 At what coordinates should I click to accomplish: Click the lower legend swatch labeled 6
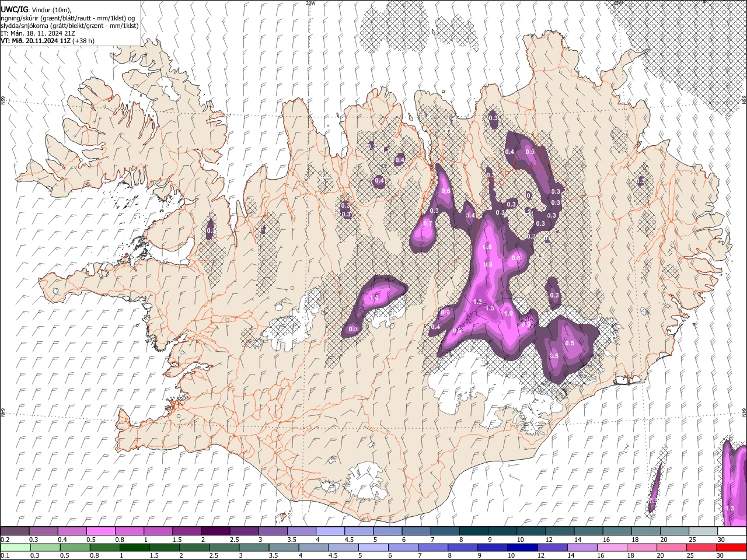(403, 547)
